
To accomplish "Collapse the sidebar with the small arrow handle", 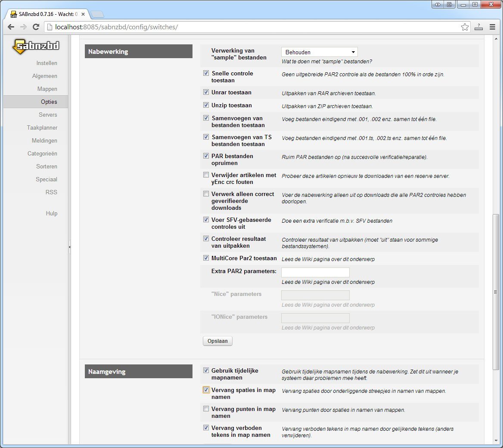I will [70, 247].
